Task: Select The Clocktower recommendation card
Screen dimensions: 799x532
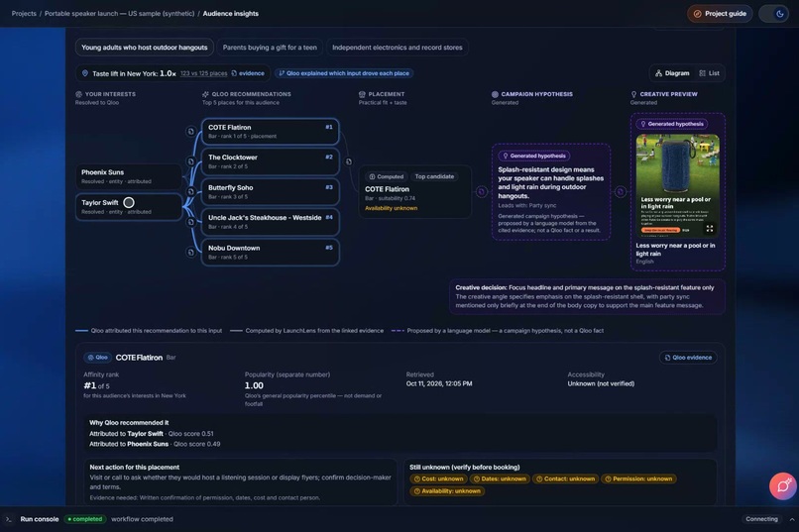Action: (270, 161)
